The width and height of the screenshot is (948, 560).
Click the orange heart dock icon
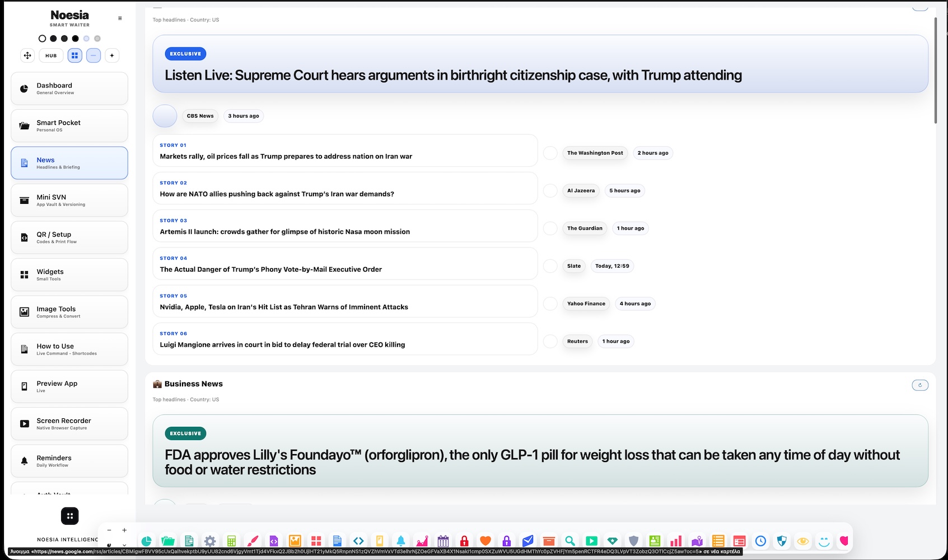pyautogui.click(x=485, y=541)
